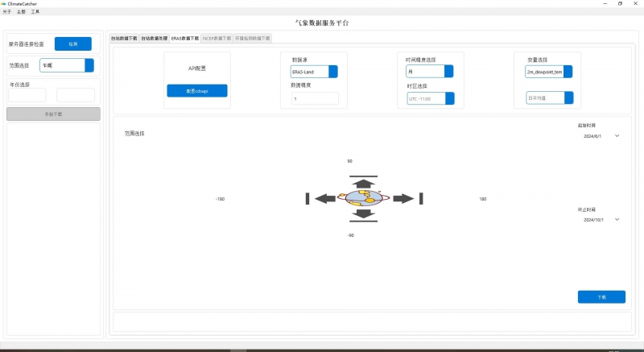Open the 工具 menu

pyautogui.click(x=35, y=12)
